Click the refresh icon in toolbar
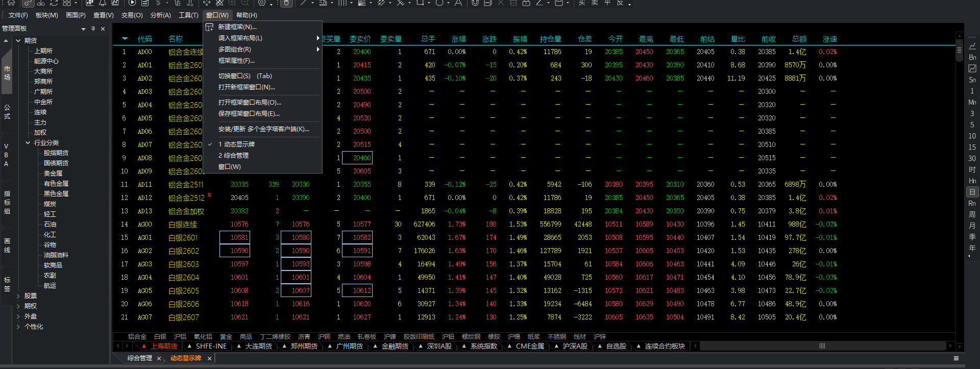Screen dimensions: 980x369 tap(54, 3)
